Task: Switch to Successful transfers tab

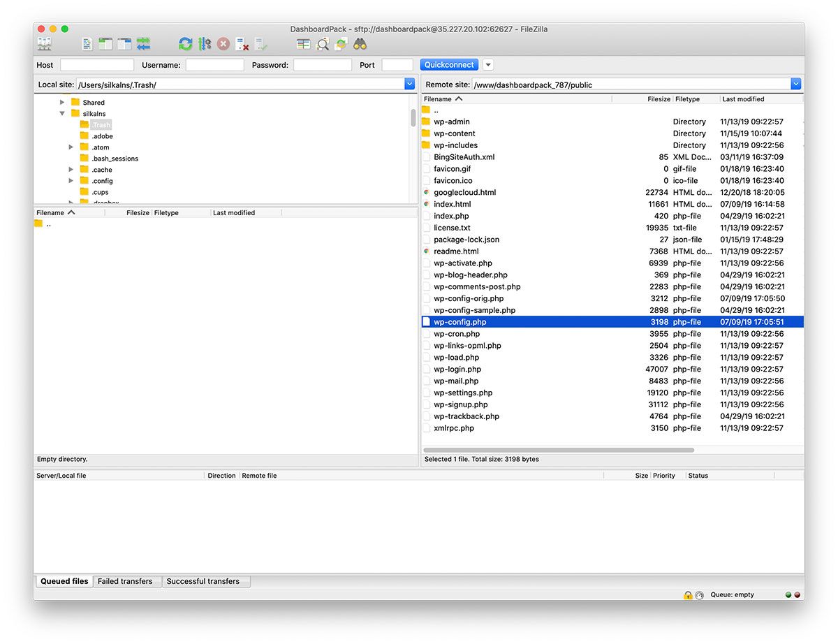Action: [203, 581]
